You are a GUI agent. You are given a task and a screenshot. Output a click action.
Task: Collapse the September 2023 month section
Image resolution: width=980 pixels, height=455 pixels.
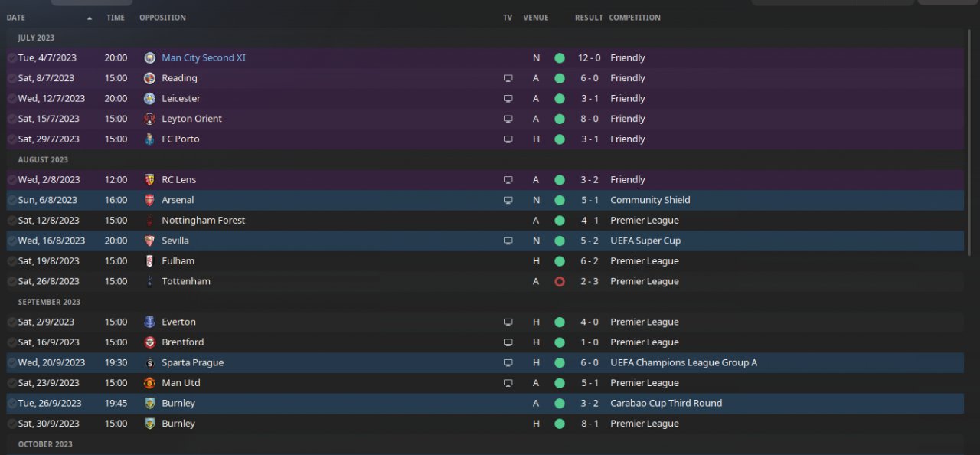tap(49, 302)
